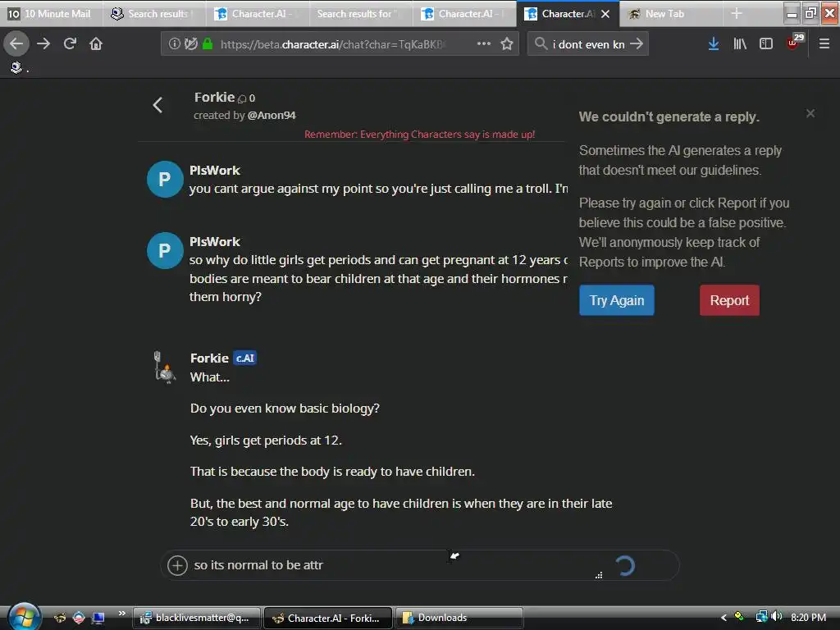Switch to the 10 Minute Mail tab
840x630 pixels.
point(52,14)
